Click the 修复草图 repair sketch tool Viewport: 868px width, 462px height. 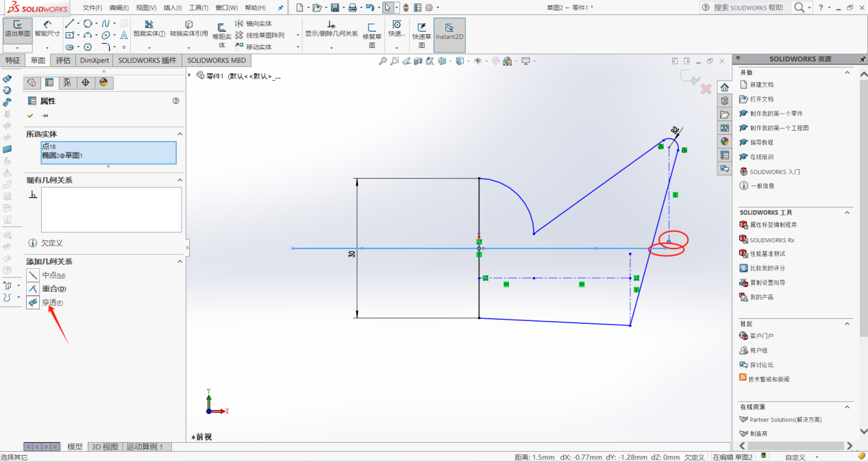coord(372,36)
